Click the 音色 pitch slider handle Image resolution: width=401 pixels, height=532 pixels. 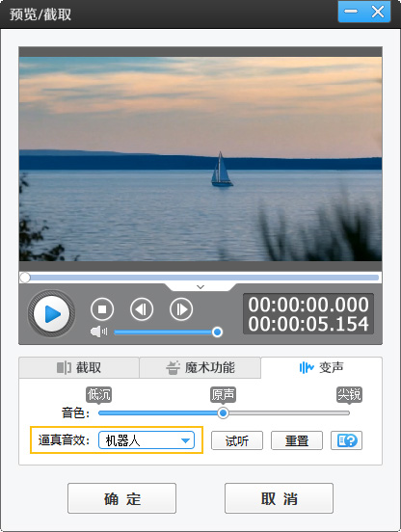click(223, 412)
